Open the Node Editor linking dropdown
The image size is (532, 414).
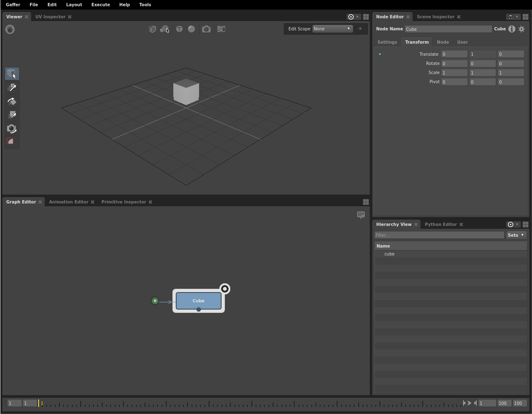click(513, 17)
